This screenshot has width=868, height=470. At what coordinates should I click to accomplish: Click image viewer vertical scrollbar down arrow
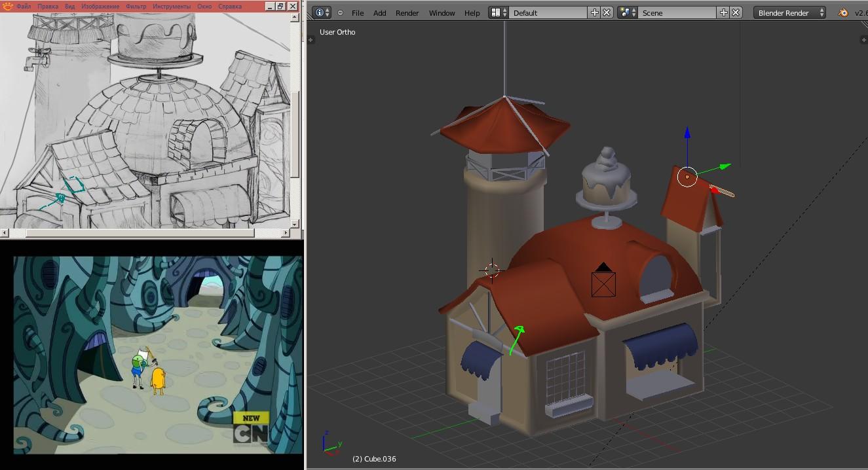tap(295, 223)
